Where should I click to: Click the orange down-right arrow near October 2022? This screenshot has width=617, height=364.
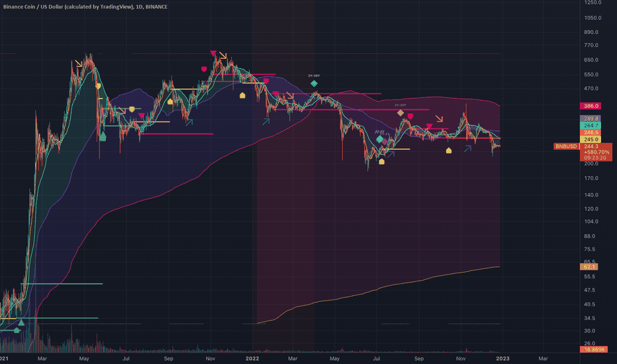pyautogui.click(x=439, y=118)
